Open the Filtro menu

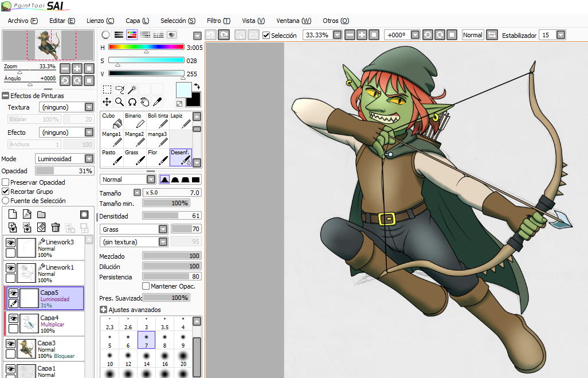[218, 21]
